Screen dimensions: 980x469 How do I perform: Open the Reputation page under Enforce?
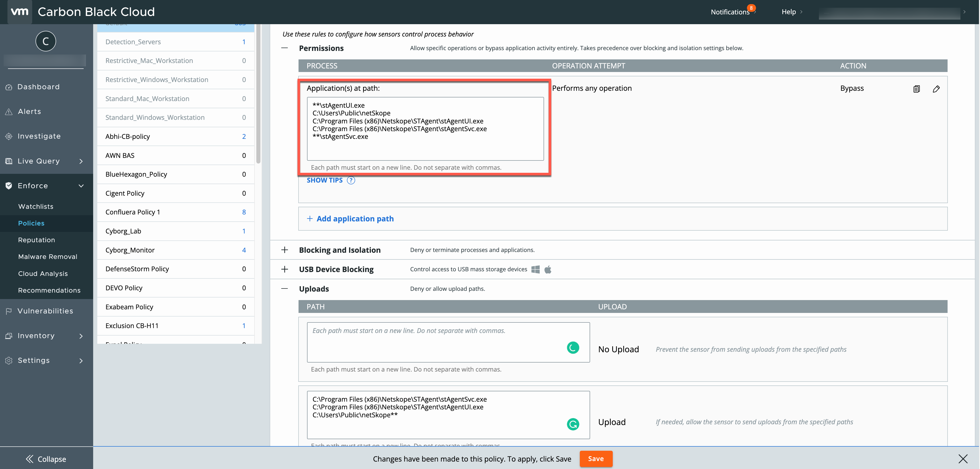37,240
